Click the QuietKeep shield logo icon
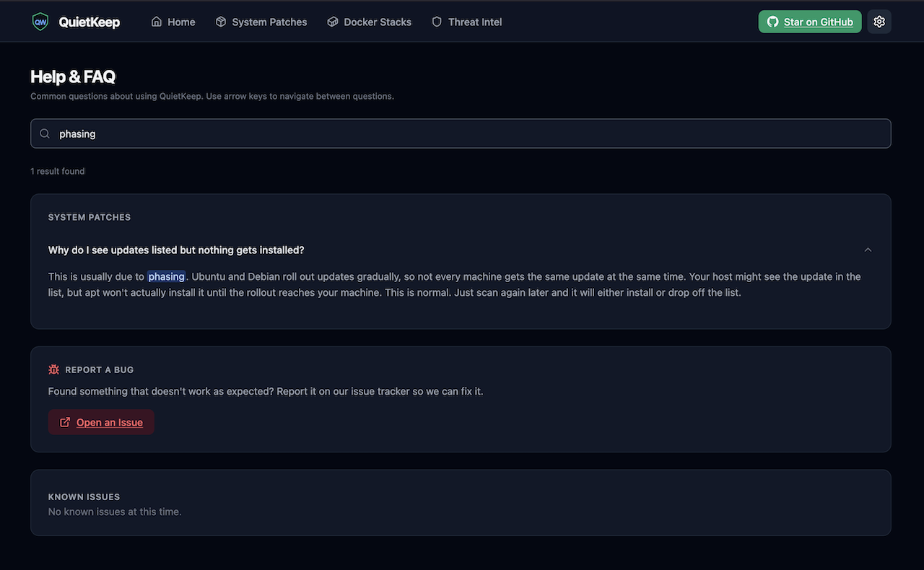This screenshot has height=570, width=924. [x=40, y=22]
